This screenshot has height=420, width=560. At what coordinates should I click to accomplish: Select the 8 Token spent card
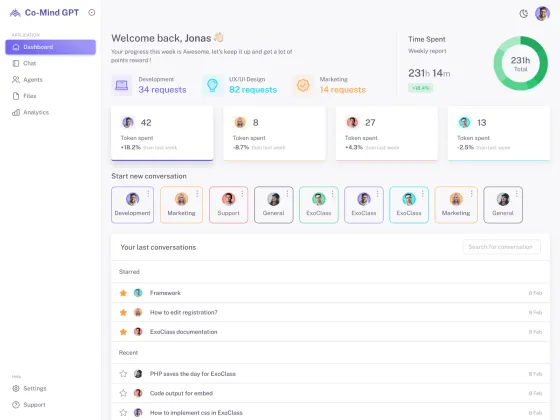[x=274, y=134]
